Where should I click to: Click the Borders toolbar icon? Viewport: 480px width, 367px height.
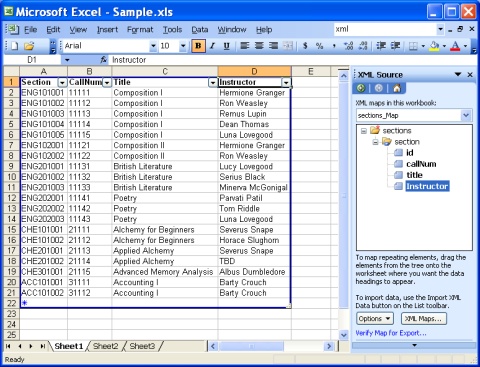pos(413,46)
